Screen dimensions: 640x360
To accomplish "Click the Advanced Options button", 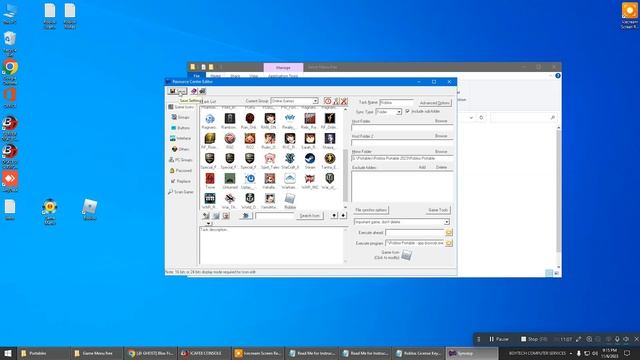I will coord(435,103).
